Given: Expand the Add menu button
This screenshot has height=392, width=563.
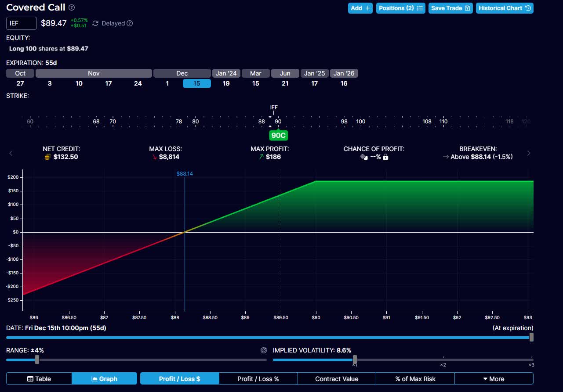Looking at the screenshot, I should pos(360,8).
